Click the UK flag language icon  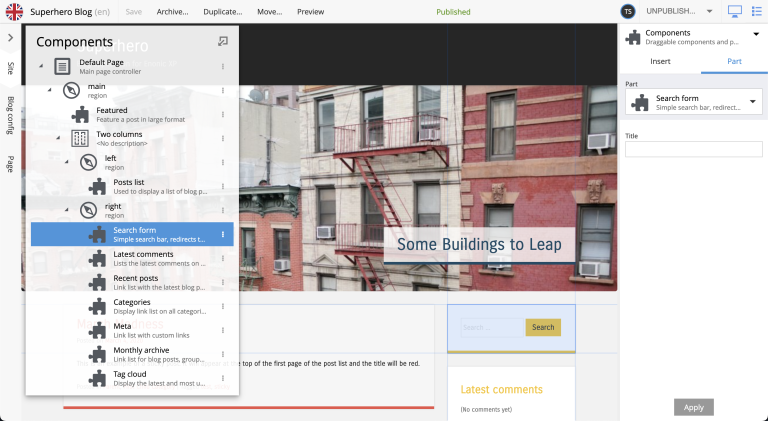(x=14, y=12)
